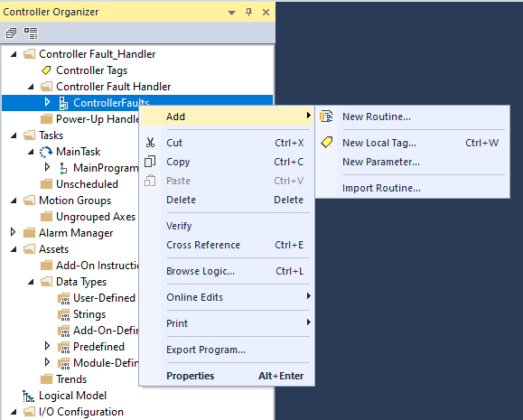This screenshot has width=523, height=420.
Task: Expand the Predefined data types node
Action: 47,346
